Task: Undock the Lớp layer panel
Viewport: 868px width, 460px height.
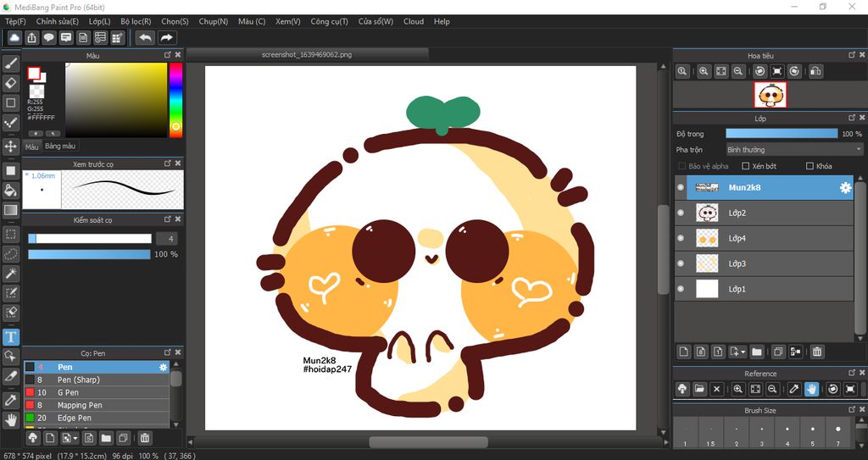Action: (852, 118)
